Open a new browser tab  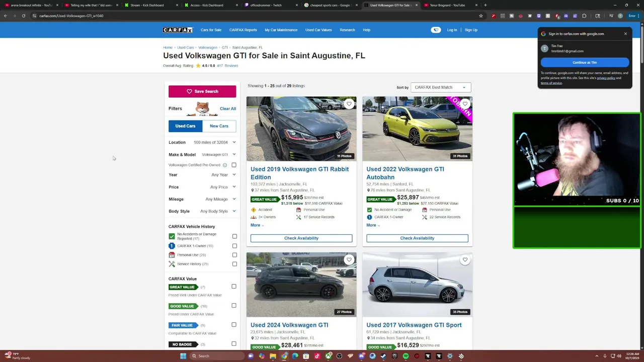point(485,5)
